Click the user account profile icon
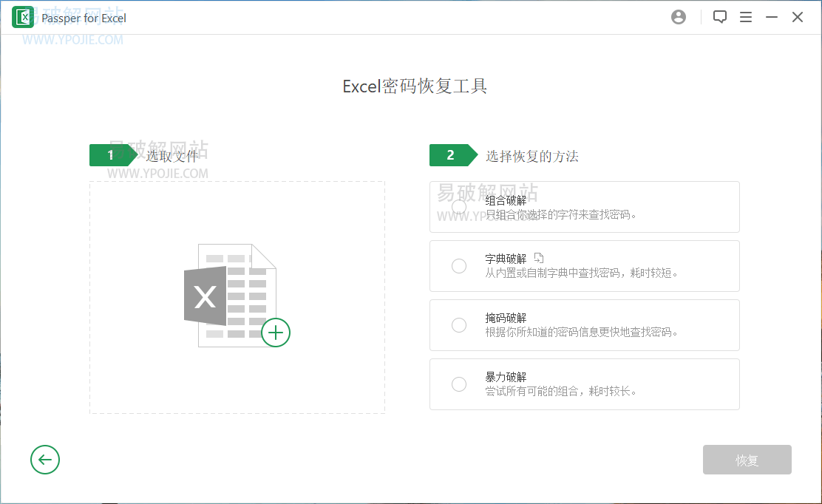This screenshot has width=822, height=504. click(x=679, y=16)
